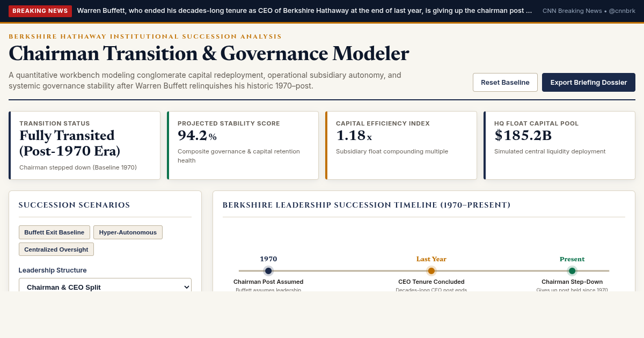Select the Buffett Exit Baseline scenario
Viewport: 644px width, 338px height.
(54, 232)
